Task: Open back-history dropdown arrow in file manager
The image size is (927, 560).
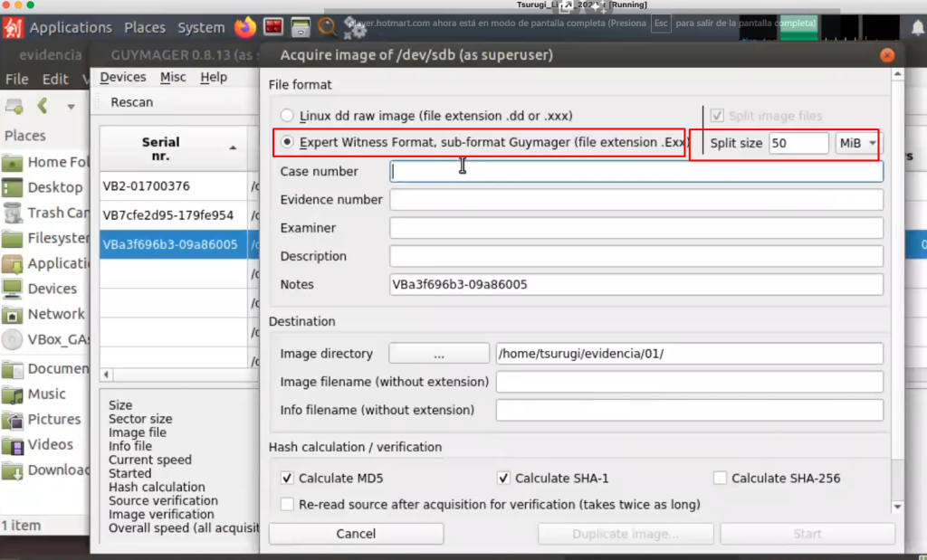Action: (x=71, y=107)
